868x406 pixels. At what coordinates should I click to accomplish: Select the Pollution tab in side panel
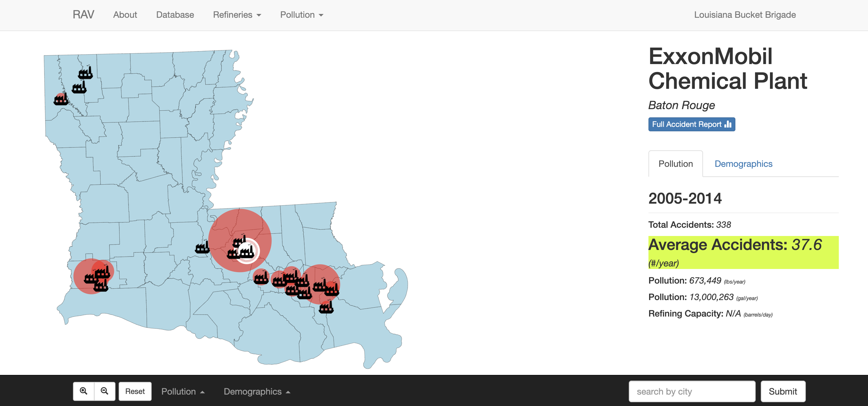[674, 164]
